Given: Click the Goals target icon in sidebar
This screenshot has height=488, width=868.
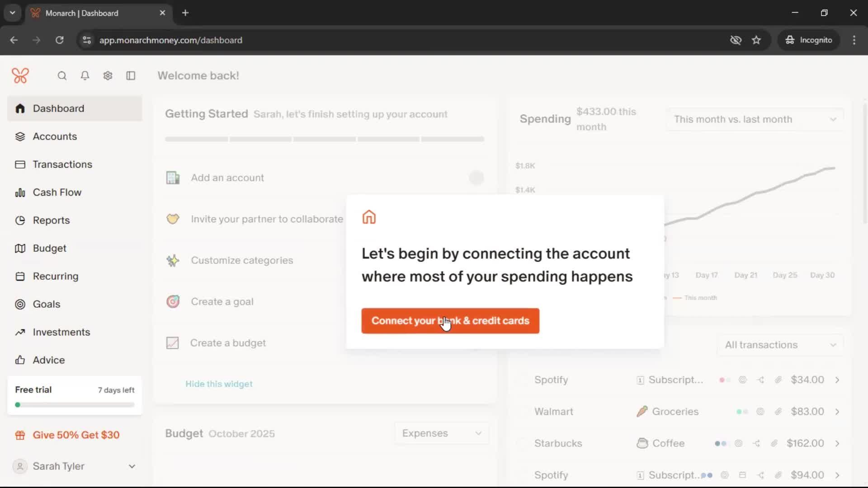Looking at the screenshot, I should tap(20, 304).
